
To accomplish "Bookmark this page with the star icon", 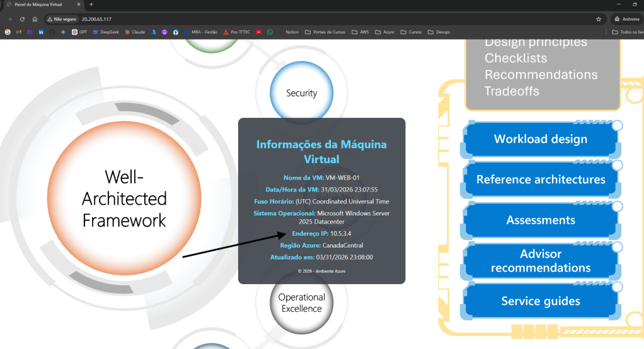I will (598, 19).
